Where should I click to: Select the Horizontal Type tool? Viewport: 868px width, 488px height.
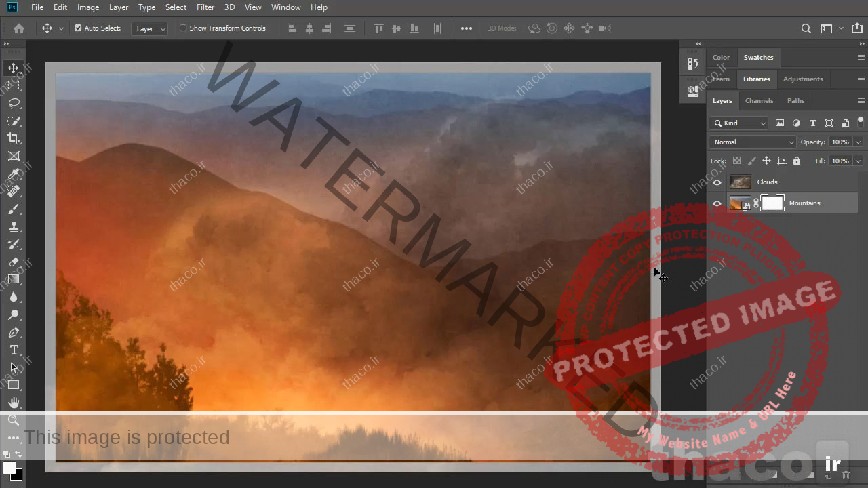14,350
